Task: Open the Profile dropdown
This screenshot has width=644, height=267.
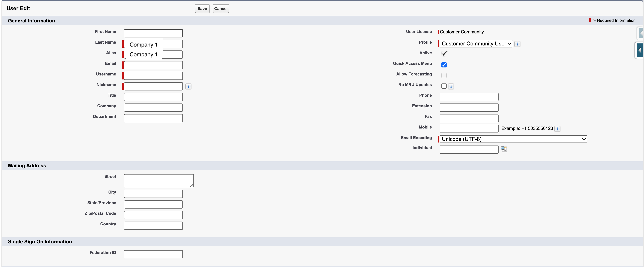Action: click(x=476, y=44)
